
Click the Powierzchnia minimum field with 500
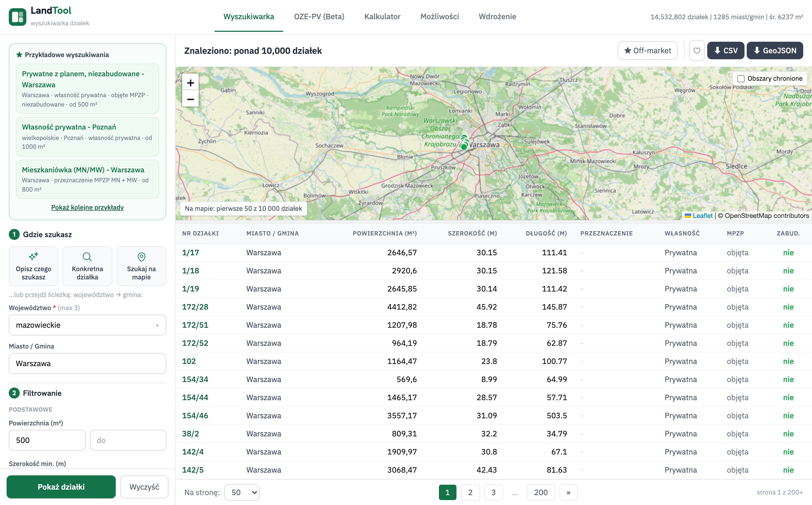[x=47, y=440]
